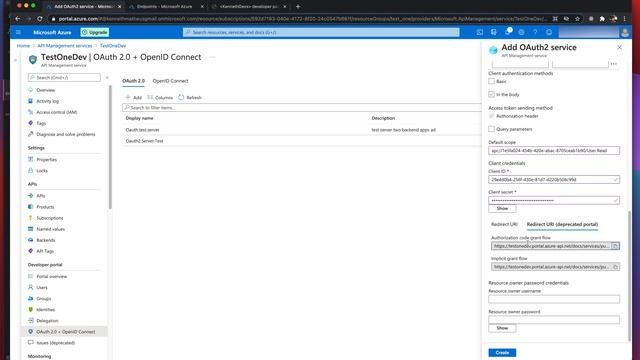Screen dimensions: 640x360
Task: Open the Users menu item
Action: (42, 287)
